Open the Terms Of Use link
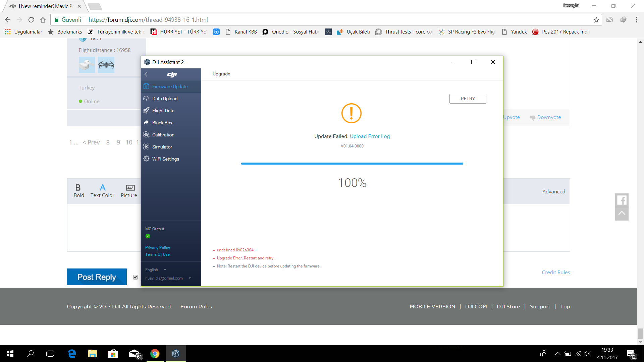Screen dimensions: 644x362 click(x=157, y=254)
